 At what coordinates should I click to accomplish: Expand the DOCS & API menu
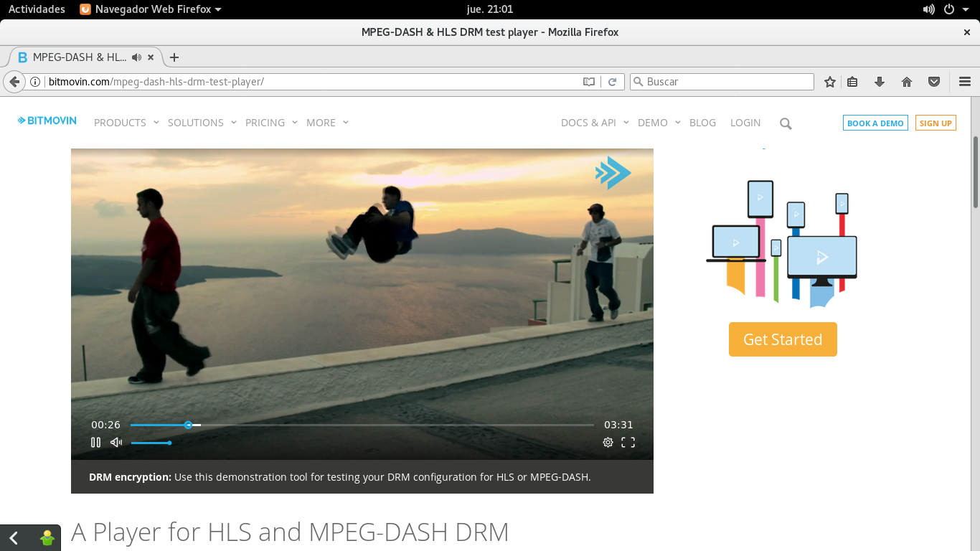[x=595, y=123]
